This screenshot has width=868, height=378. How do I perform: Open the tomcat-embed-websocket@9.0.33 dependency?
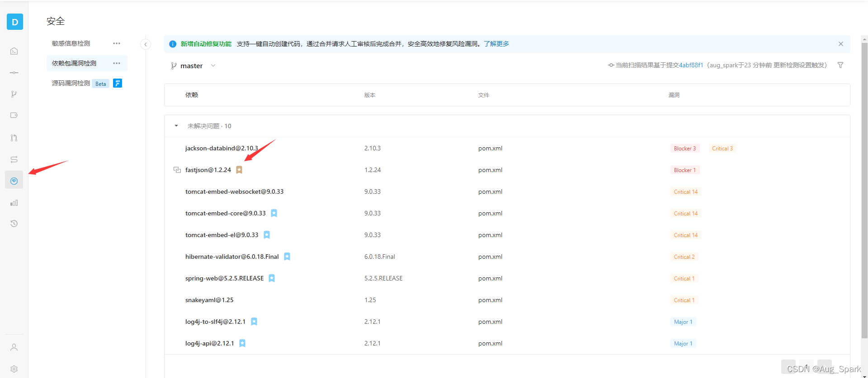point(234,191)
